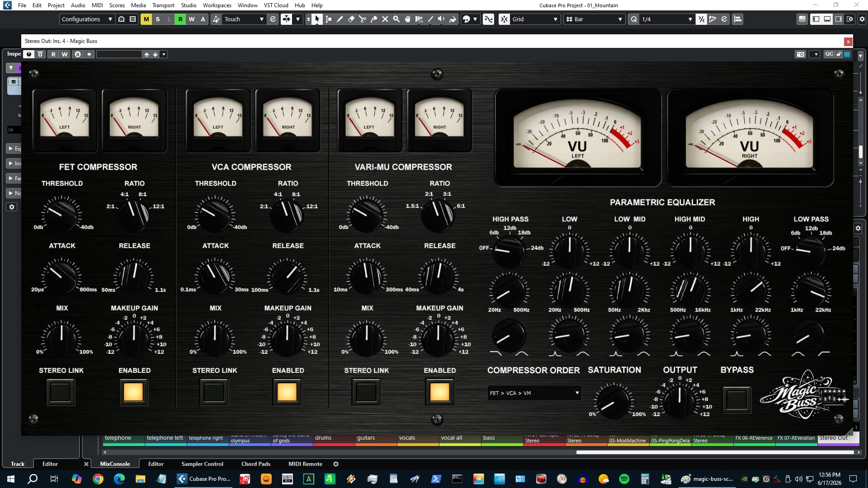868x488 pixels.
Task: Select the Line draw tool
Action: tap(430, 19)
